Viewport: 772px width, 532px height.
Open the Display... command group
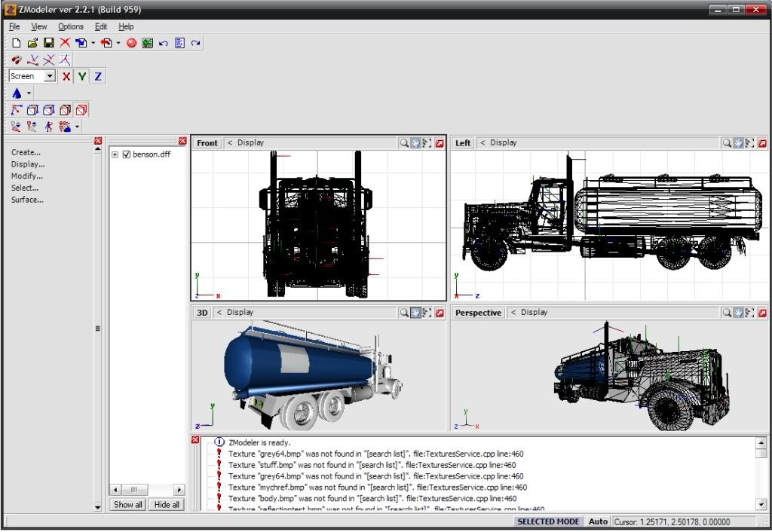(28, 164)
